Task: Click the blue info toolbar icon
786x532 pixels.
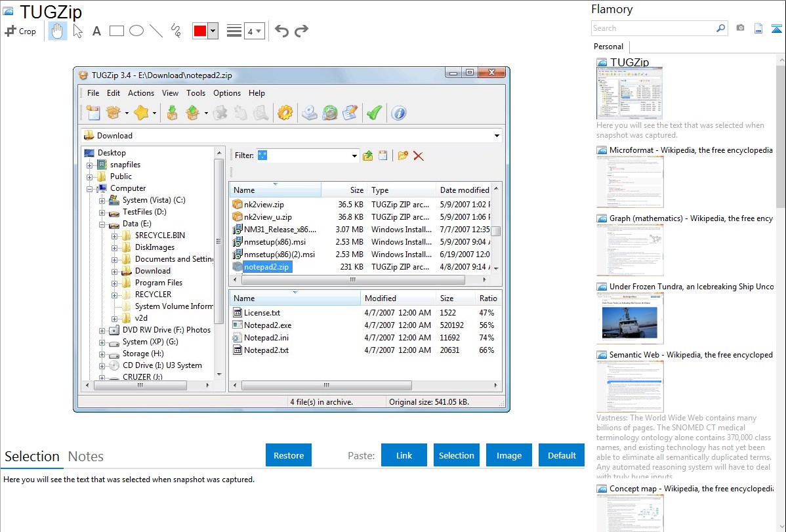Action: pyautogui.click(x=398, y=113)
